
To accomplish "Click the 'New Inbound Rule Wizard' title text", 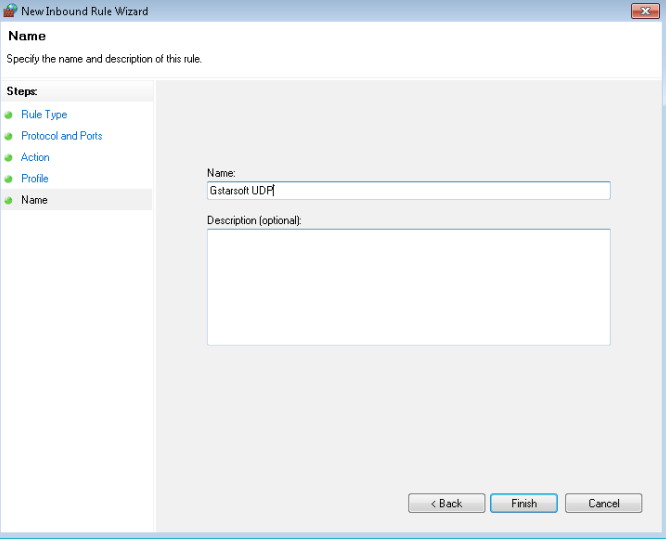I will (x=85, y=11).
